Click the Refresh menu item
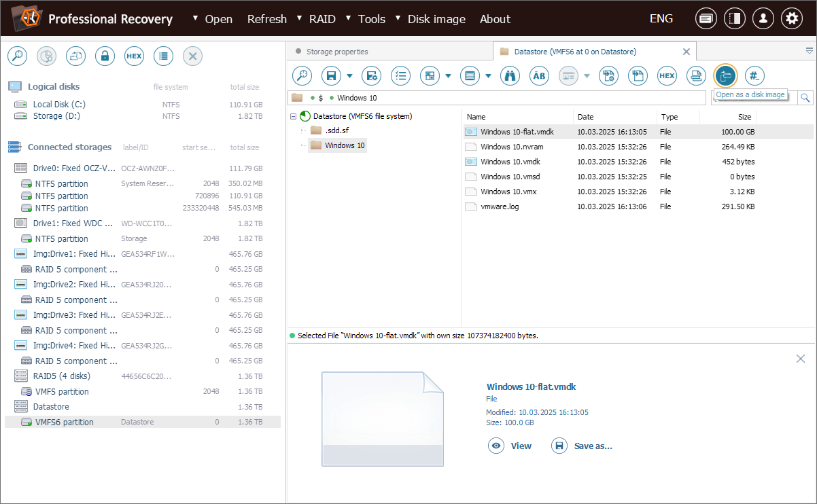This screenshot has width=817, height=504. [x=266, y=19]
